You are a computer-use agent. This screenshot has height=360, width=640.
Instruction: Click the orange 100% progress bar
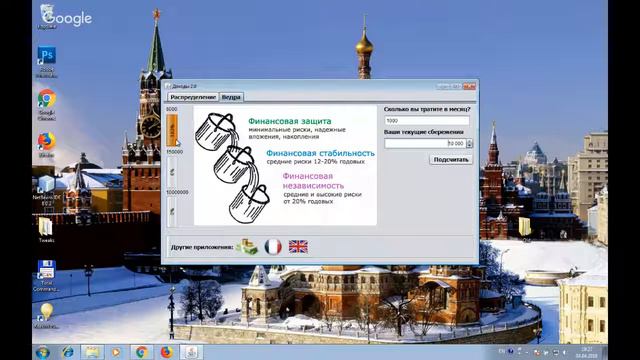(172, 130)
